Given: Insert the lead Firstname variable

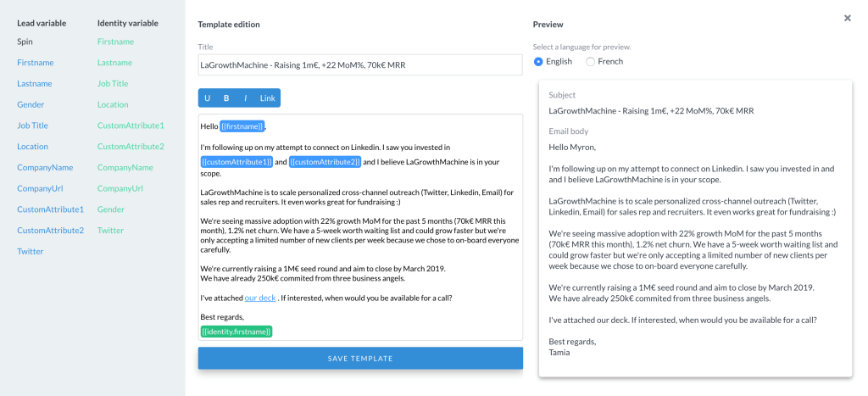Looking at the screenshot, I should (35, 63).
